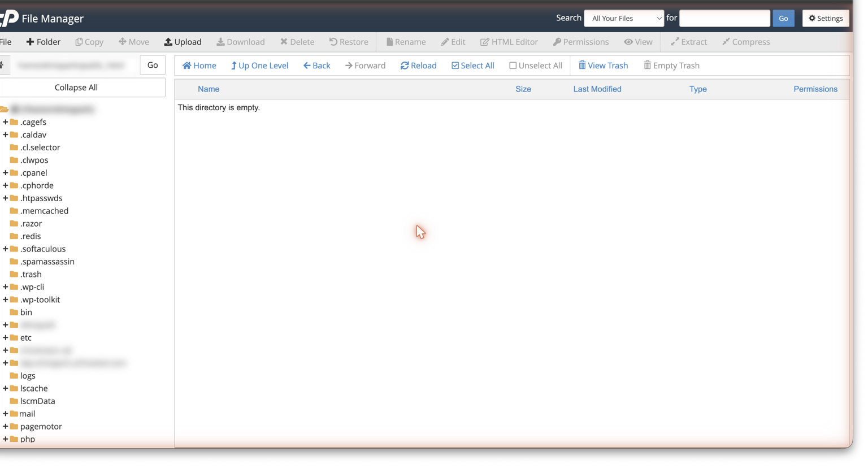Open View Trash
Screen dimensions: 868x473
603,66
